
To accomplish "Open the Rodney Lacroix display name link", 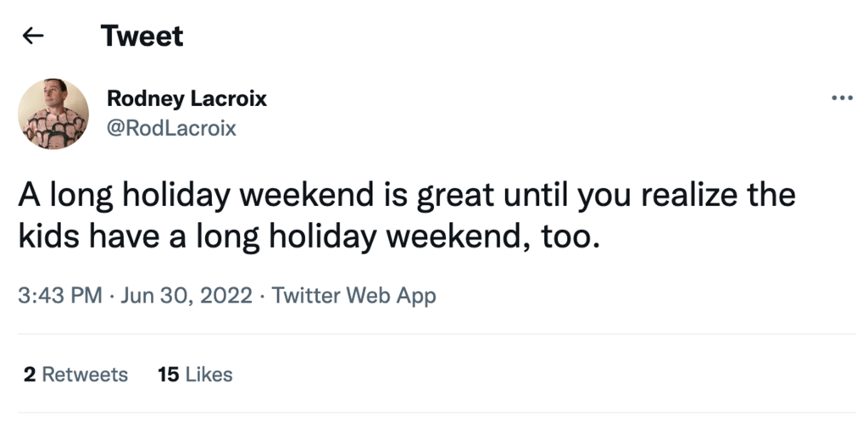I will pyautogui.click(x=186, y=99).
